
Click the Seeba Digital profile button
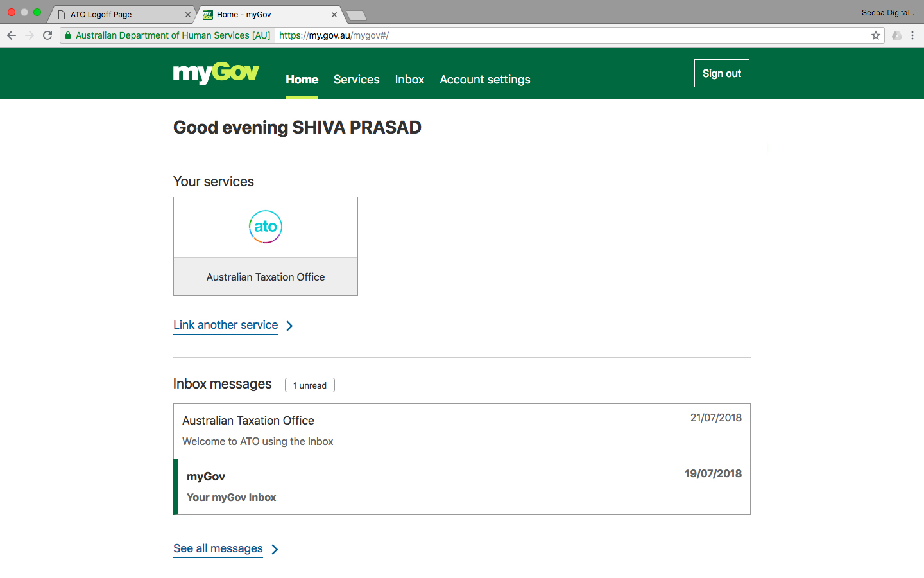tap(889, 12)
